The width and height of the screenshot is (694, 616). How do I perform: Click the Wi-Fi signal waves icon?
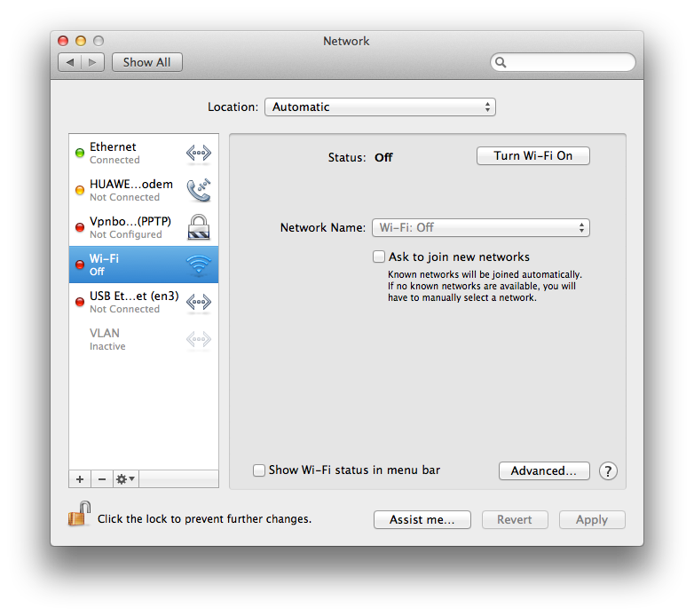point(198,265)
